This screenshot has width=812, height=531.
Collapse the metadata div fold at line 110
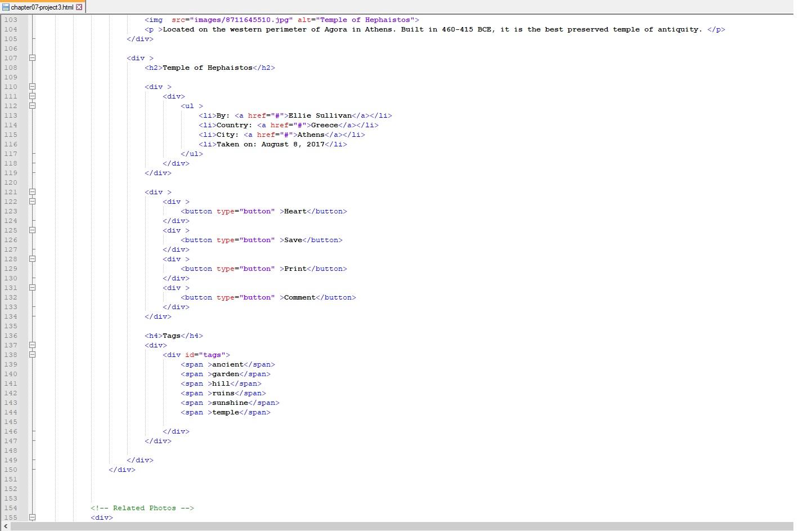[x=33, y=87]
